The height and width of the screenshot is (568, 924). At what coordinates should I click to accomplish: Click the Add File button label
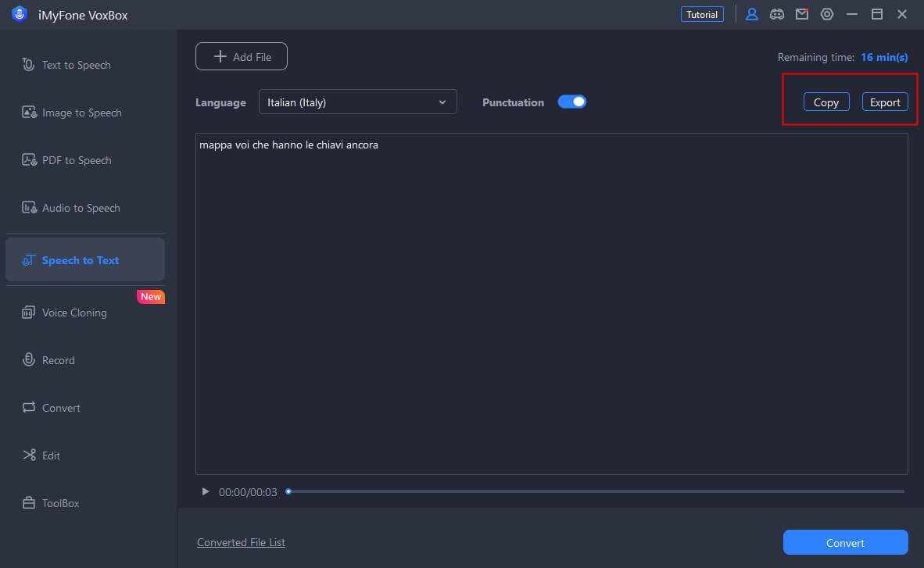[252, 57]
